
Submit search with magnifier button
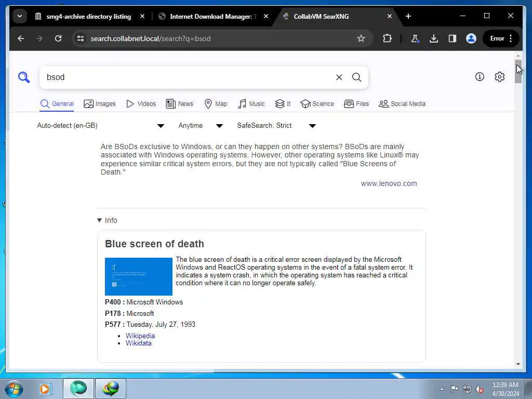(x=356, y=77)
